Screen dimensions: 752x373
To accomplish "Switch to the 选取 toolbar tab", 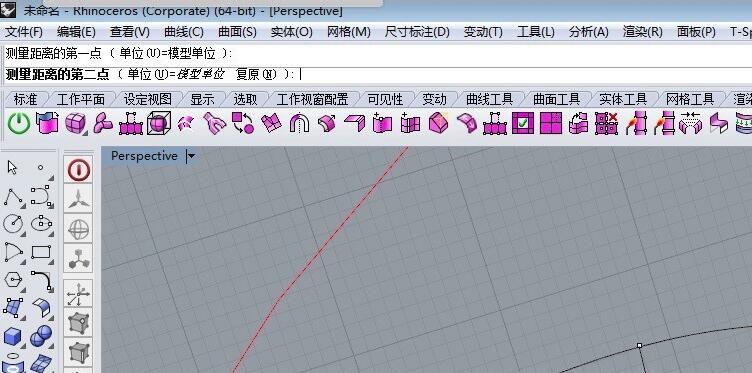I will 246,99.
